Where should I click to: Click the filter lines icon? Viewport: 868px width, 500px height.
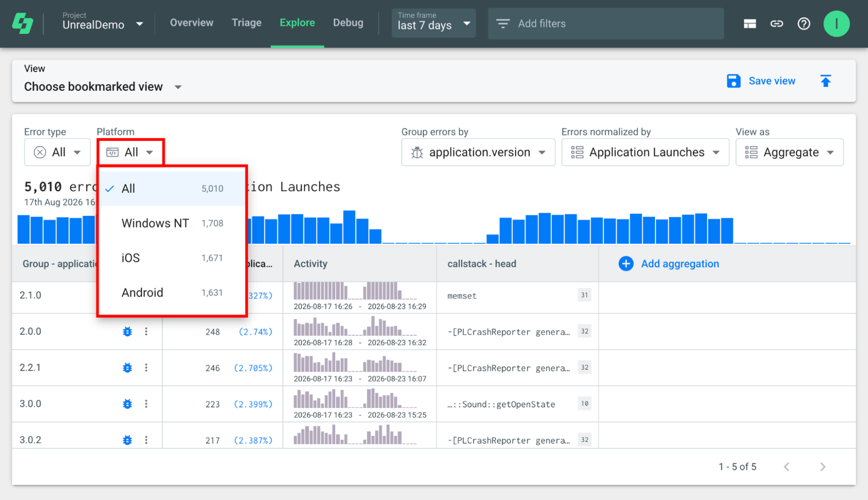pos(503,23)
